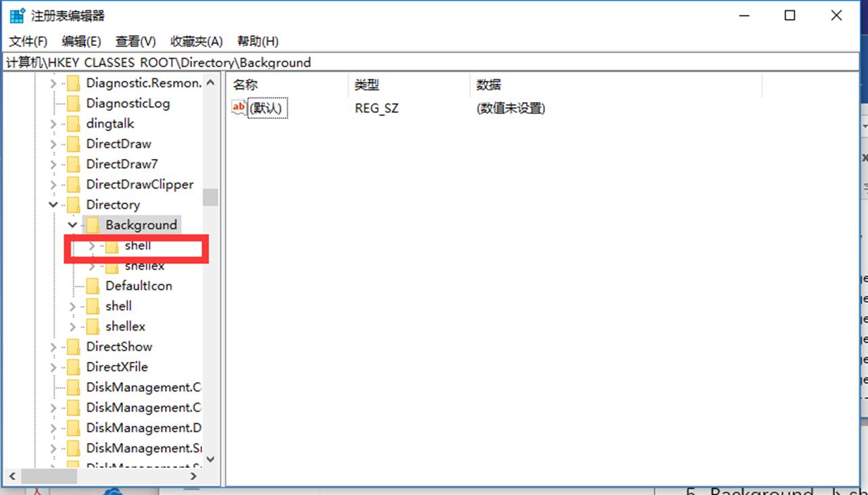Select the highlighted shell key under Background
The height and width of the screenshot is (495, 868).
click(x=137, y=245)
